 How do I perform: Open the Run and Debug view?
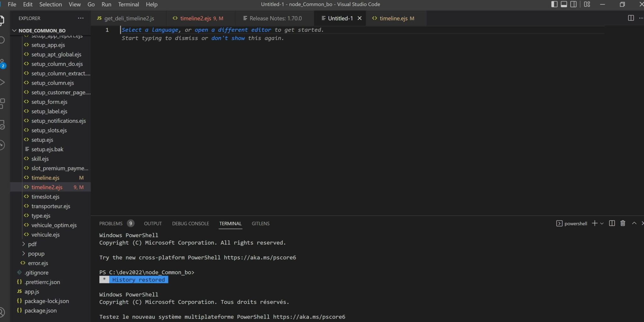(x=3, y=82)
